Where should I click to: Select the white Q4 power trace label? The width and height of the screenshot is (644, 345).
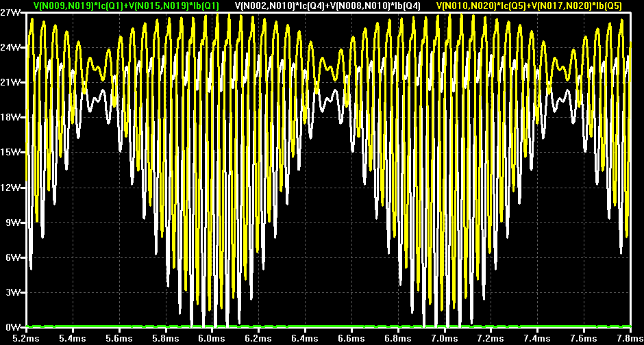(327, 5)
